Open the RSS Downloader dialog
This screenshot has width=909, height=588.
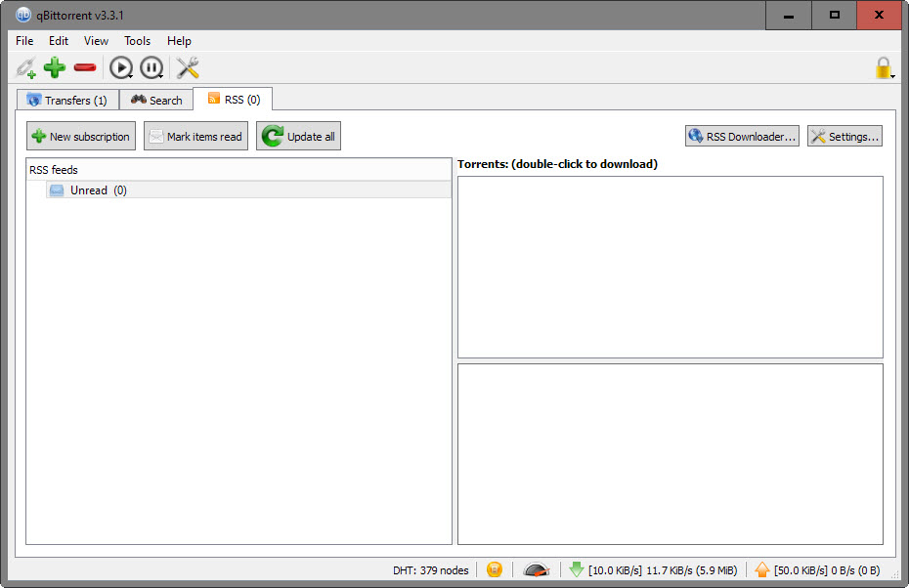tap(742, 136)
